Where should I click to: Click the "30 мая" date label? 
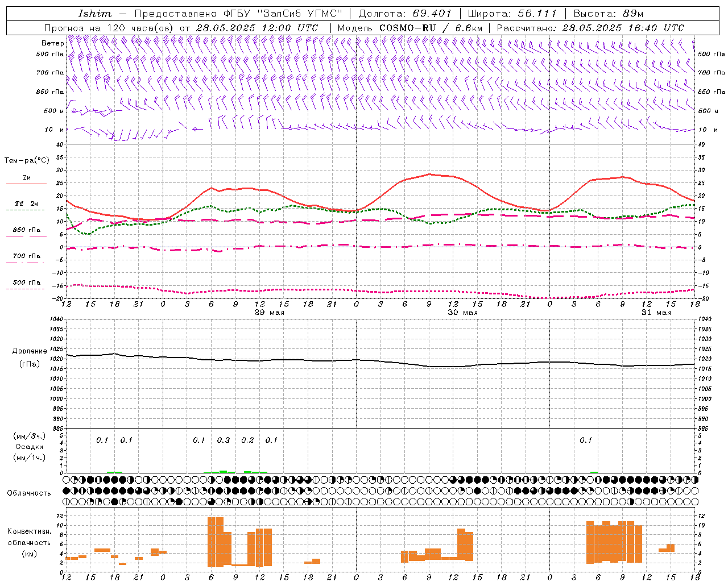click(x=462, y=313)
